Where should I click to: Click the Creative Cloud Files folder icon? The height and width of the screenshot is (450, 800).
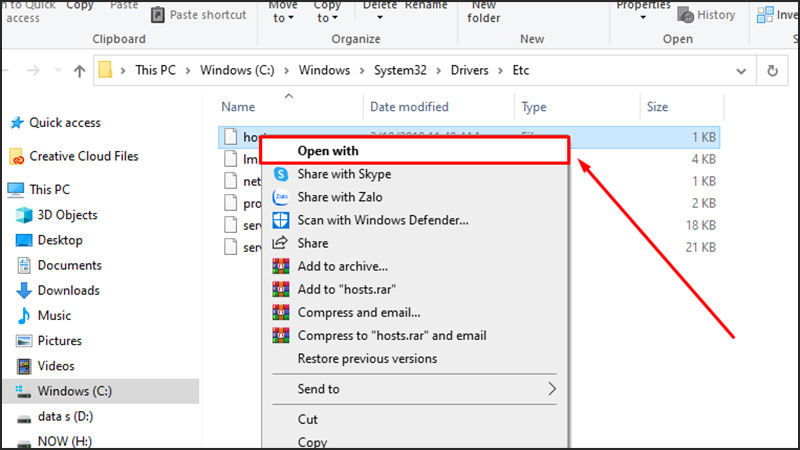[16, 157]
